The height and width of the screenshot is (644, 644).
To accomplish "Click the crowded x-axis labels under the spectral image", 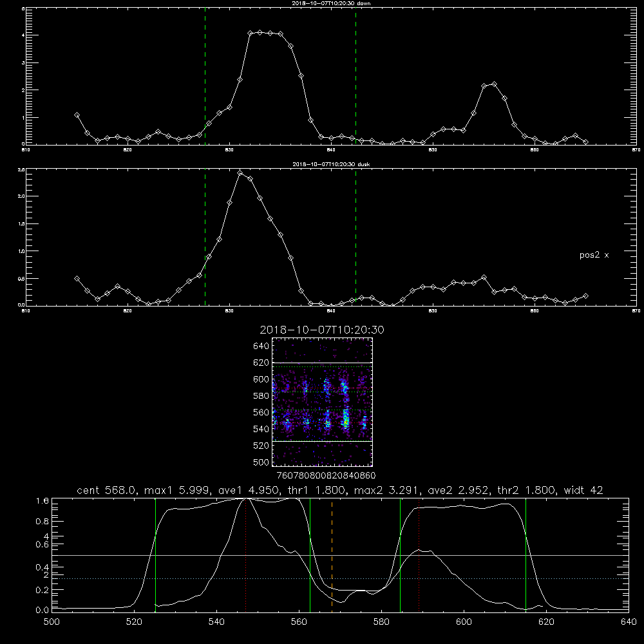I will click(x=326, y=476).
